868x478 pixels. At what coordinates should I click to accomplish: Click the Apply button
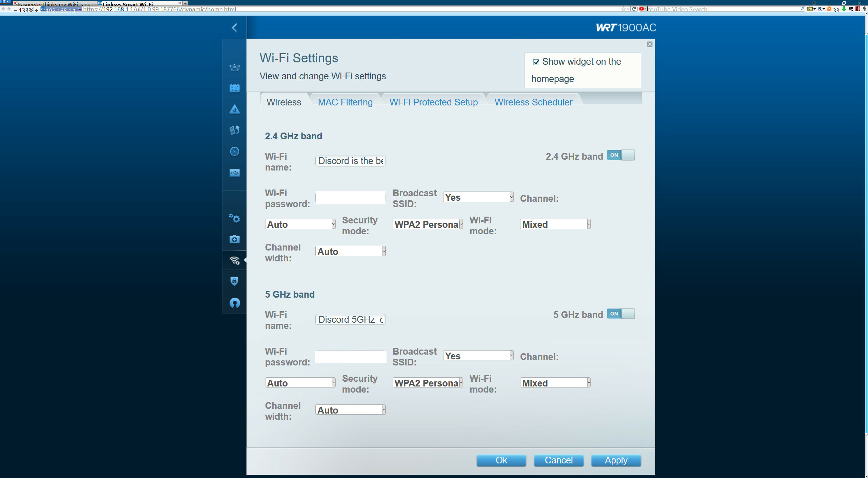(x=616, y=460)
